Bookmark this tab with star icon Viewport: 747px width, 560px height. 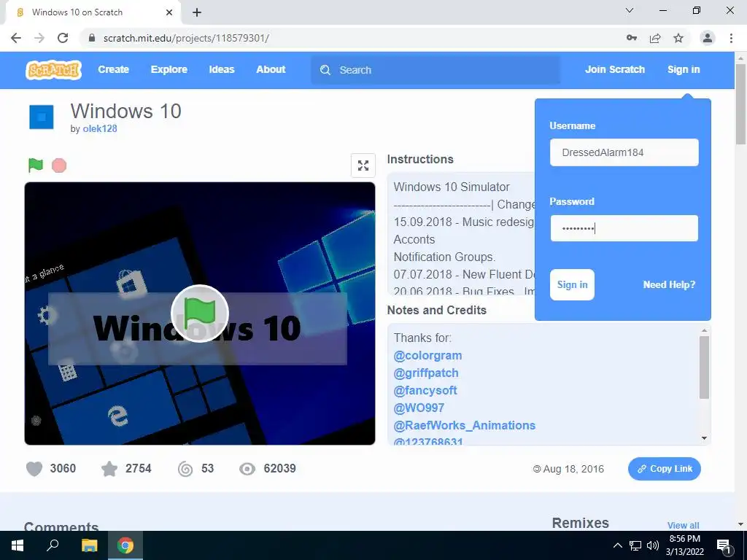pyautogui.click(x=678, y=38)
